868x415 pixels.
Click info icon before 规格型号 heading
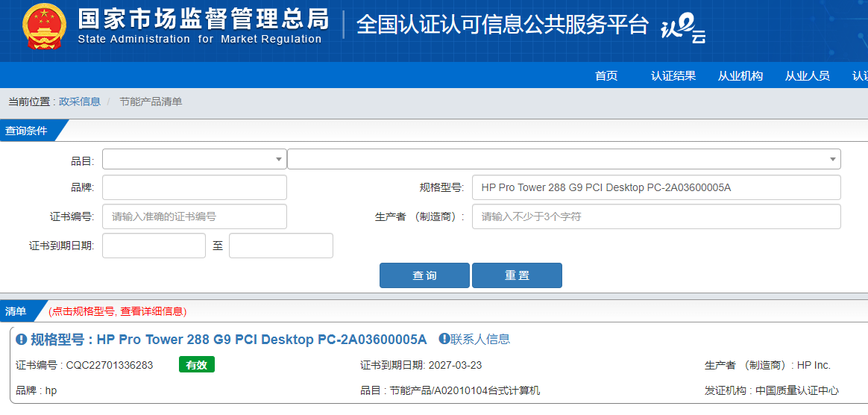21,339
